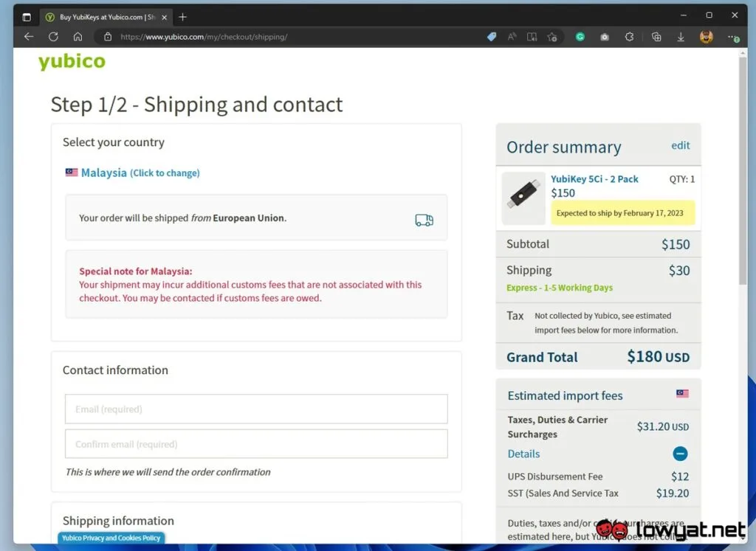
Task: Click Expected to ship by February 17, 2023
Action: click(623, 213)
